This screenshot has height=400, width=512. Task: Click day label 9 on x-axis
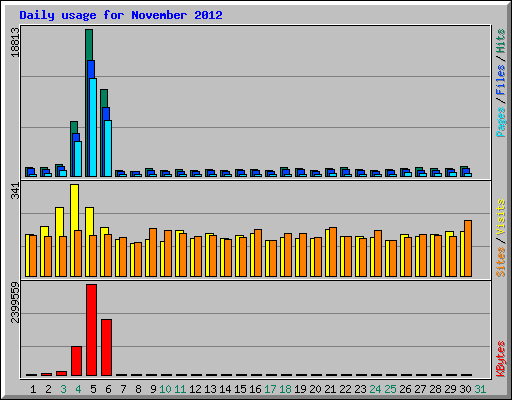click(153, 389)
